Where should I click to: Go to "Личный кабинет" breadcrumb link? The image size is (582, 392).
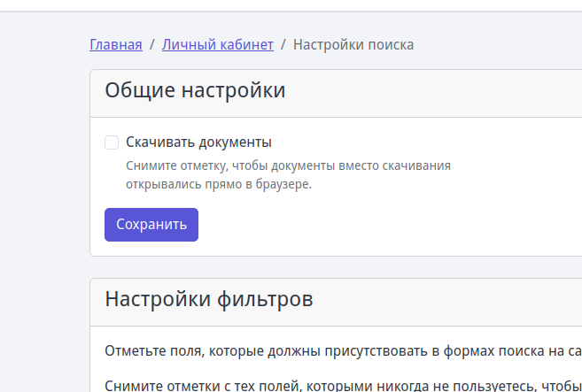[x=217, y=44]
